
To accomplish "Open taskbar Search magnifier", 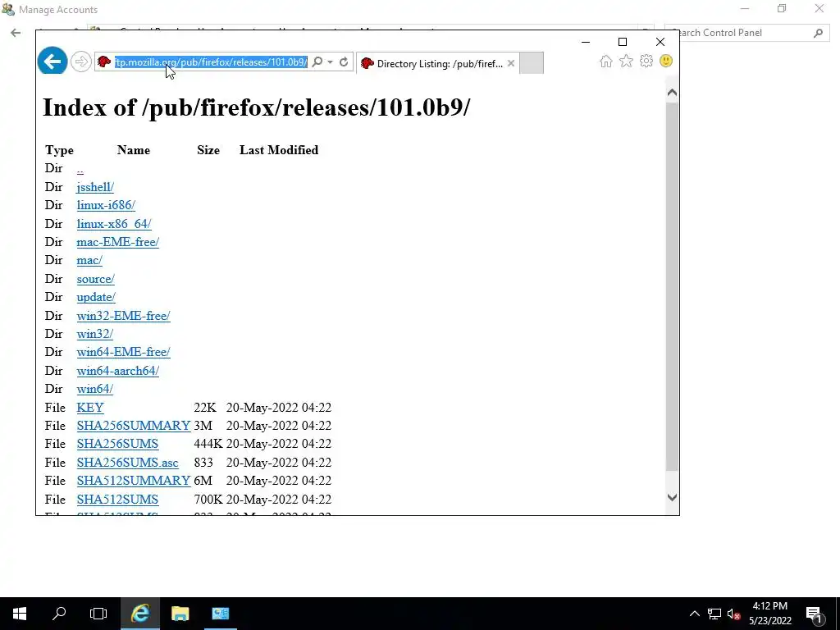I will (x=59, y=614).
